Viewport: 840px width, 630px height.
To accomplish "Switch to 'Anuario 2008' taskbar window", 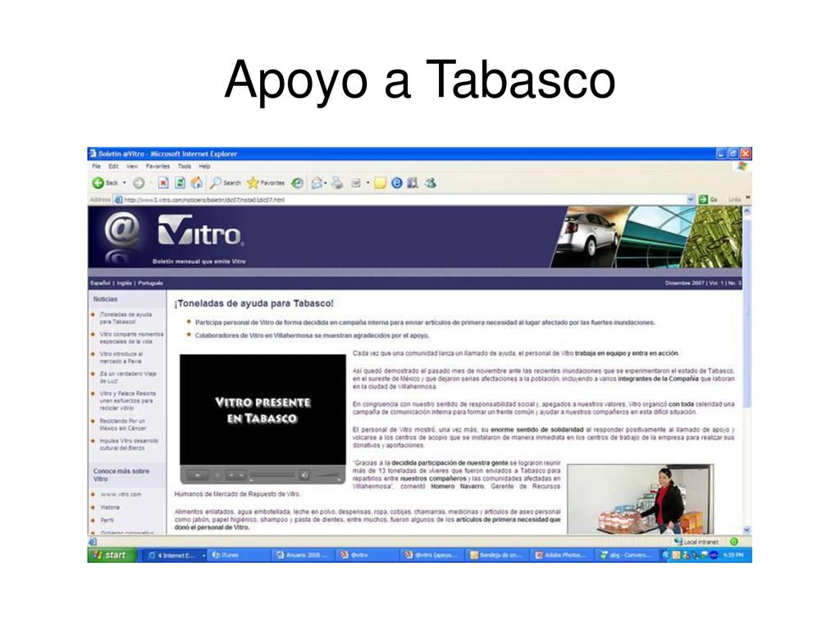I will (304, 555).
